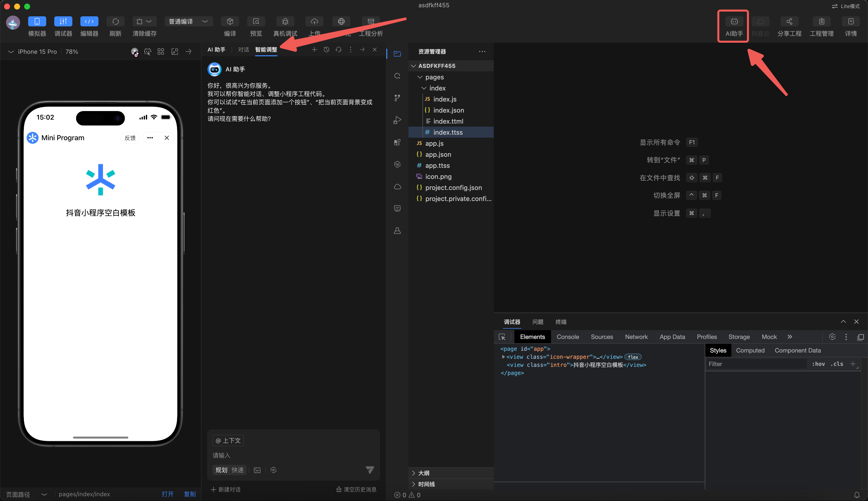
Task: Expand the 大纲 section
Action: [424, 473]
